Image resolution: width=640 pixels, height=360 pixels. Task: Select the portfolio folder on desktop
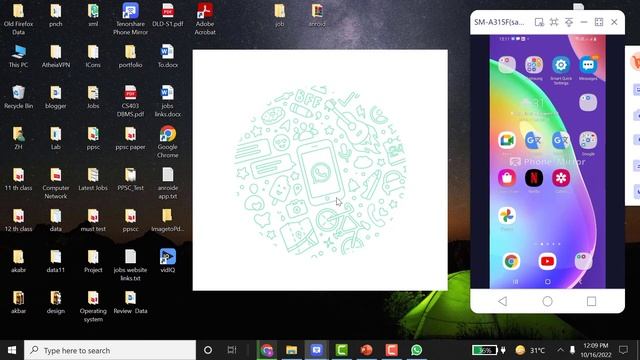tap(131, 56)
